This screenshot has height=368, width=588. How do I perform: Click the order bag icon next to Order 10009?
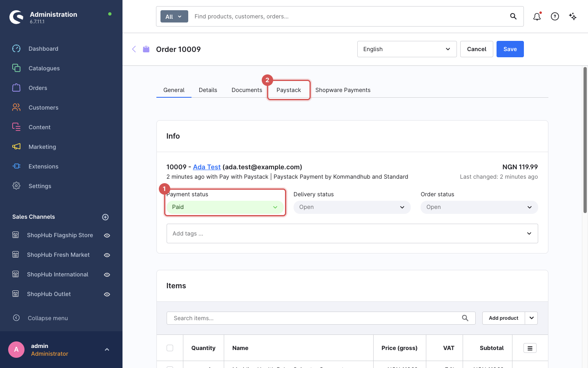pos(146,49)
